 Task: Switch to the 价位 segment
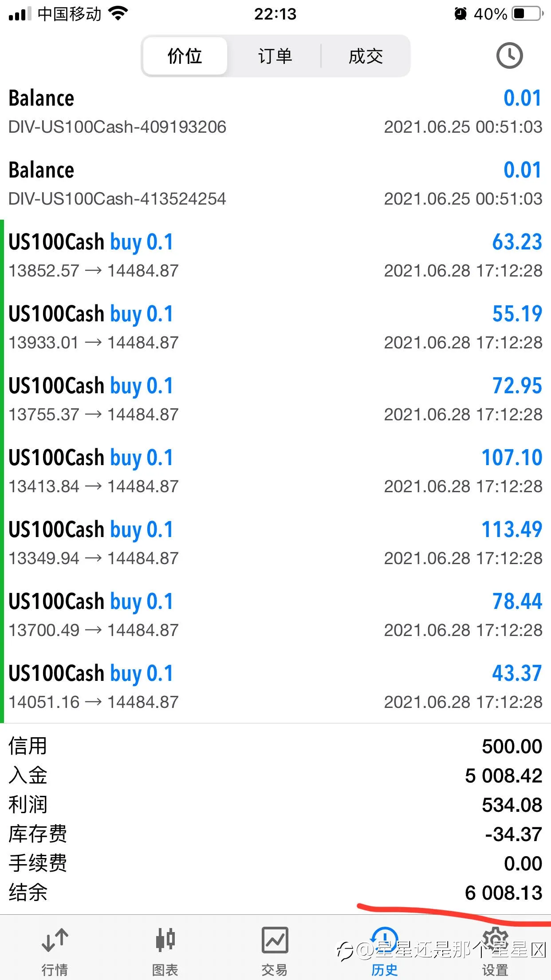pos(185,56)
